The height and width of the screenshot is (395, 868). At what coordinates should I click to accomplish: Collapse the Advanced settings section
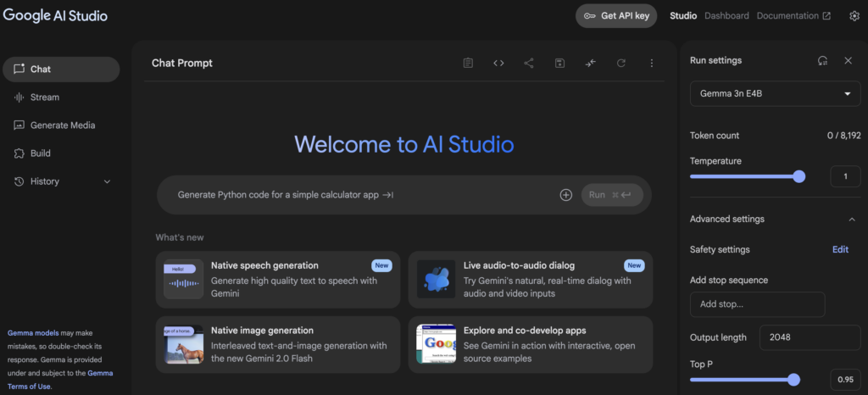[x=852, y=219]
